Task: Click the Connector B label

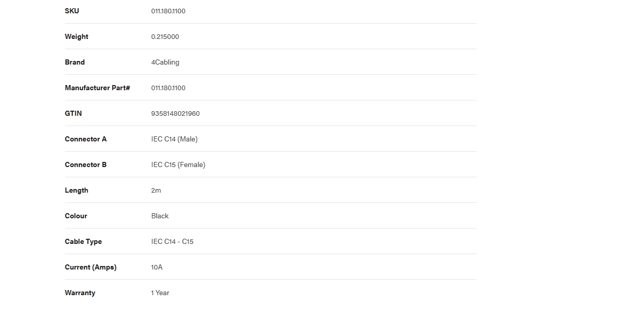Action: click(x=86, y=164)
